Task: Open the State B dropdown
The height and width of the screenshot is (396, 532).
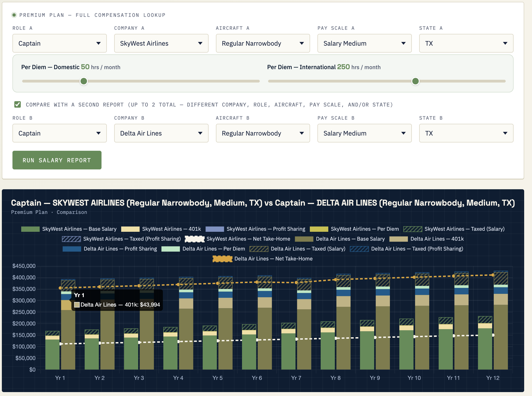Action: coord(466,133)
